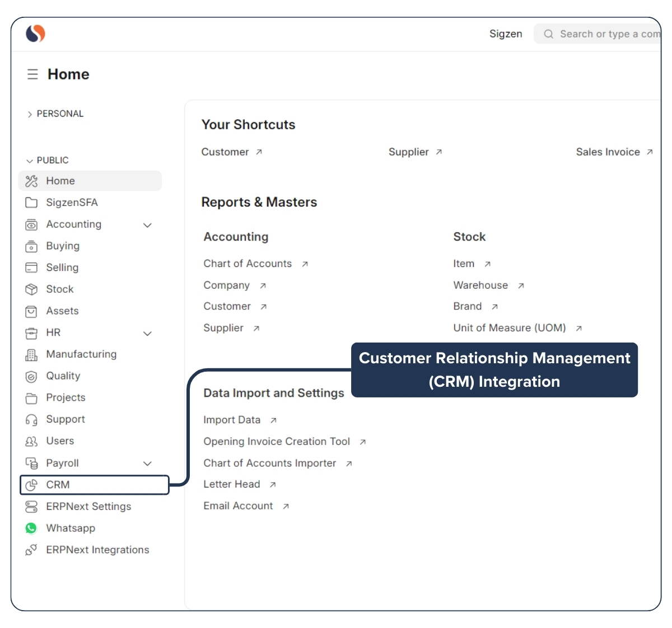Viewport: 672px width, 628px height.
Task: Select the Manufacturing module icon
Action: (31, 354)
